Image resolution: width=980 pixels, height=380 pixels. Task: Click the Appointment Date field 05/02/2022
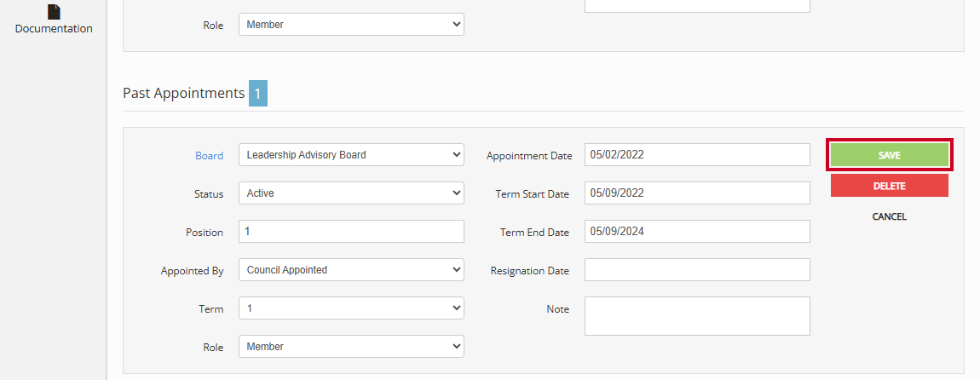click(697, 155)
